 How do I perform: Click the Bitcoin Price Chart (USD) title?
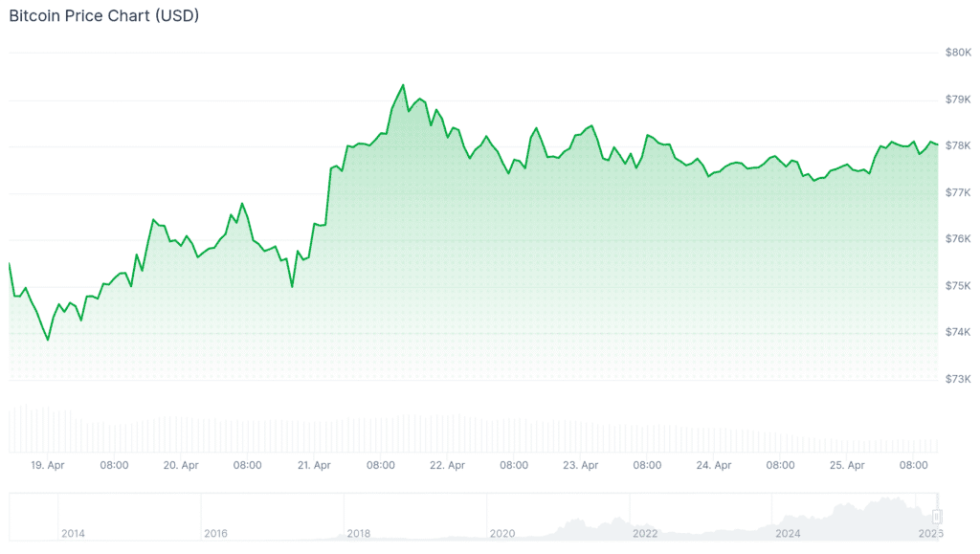[x=104, y=17]
